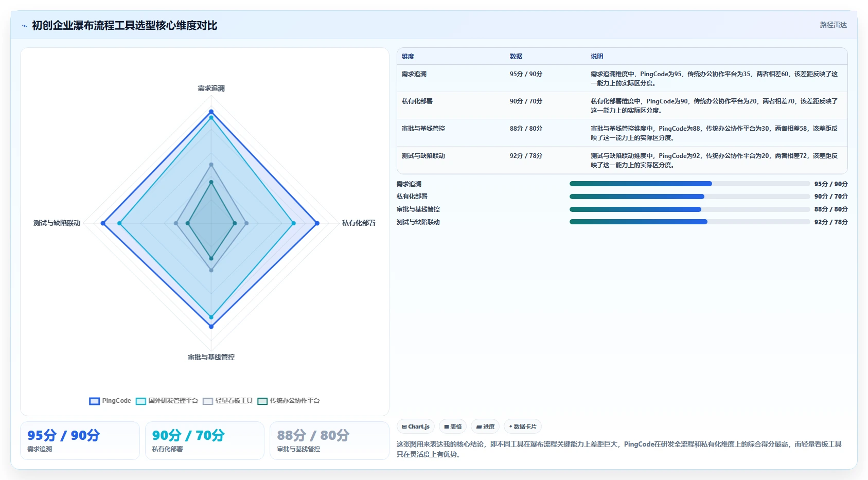This screenshot has width=868, height=480.
Task: Click the 数据 table column header
Action: pos(516,57)
